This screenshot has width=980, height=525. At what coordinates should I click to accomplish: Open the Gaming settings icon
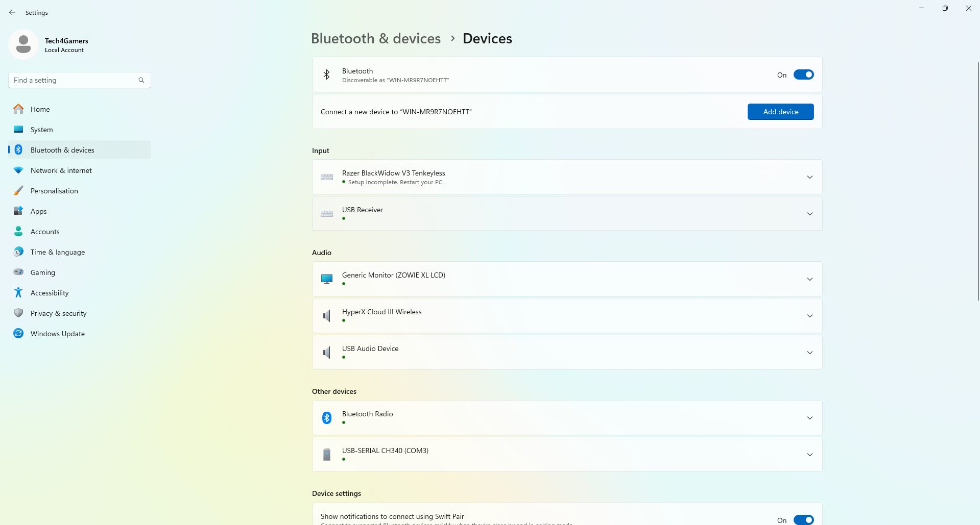(18, 272)
